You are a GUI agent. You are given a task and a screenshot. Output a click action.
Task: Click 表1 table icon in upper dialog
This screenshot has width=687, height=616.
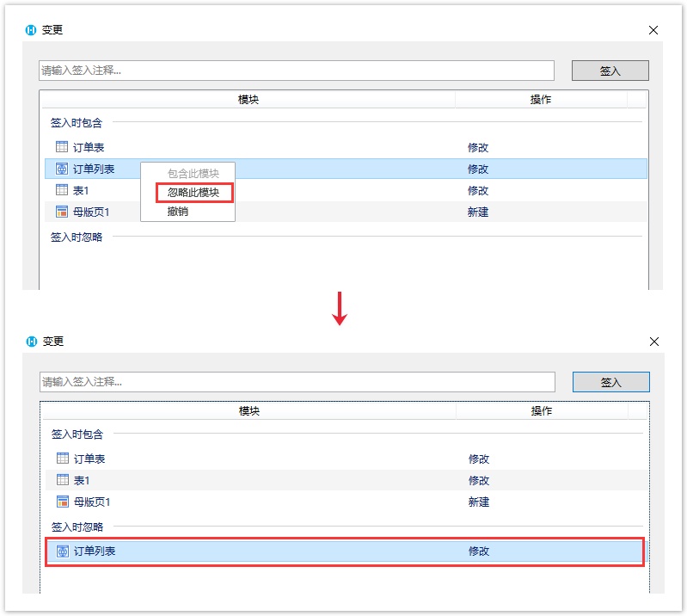[62, 190]
